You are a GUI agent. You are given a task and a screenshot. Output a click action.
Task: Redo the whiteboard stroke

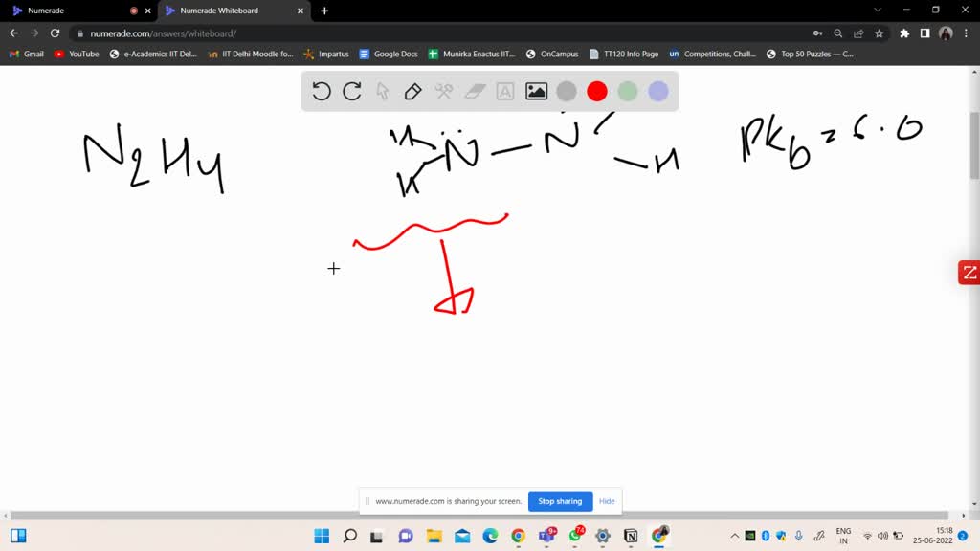(352, 91)
